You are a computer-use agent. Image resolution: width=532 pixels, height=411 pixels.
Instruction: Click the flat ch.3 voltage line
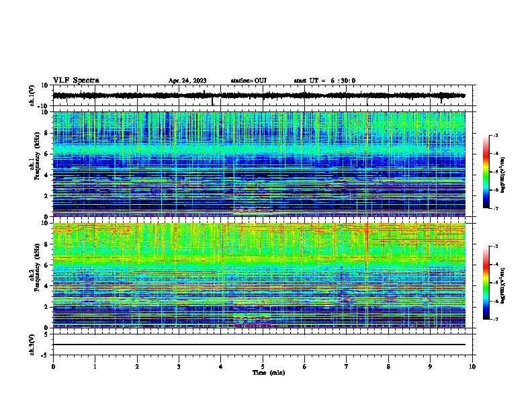[259, 345]
